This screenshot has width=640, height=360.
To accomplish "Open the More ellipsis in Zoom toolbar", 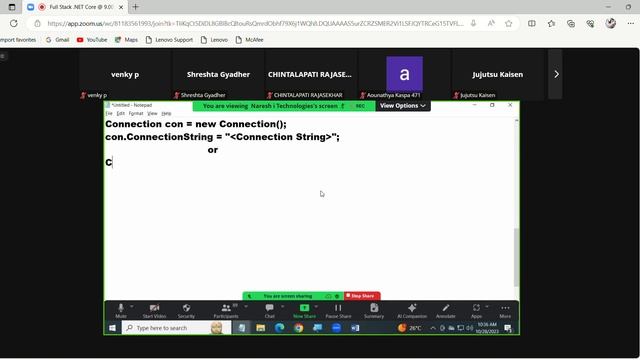I will coord(505,308).
